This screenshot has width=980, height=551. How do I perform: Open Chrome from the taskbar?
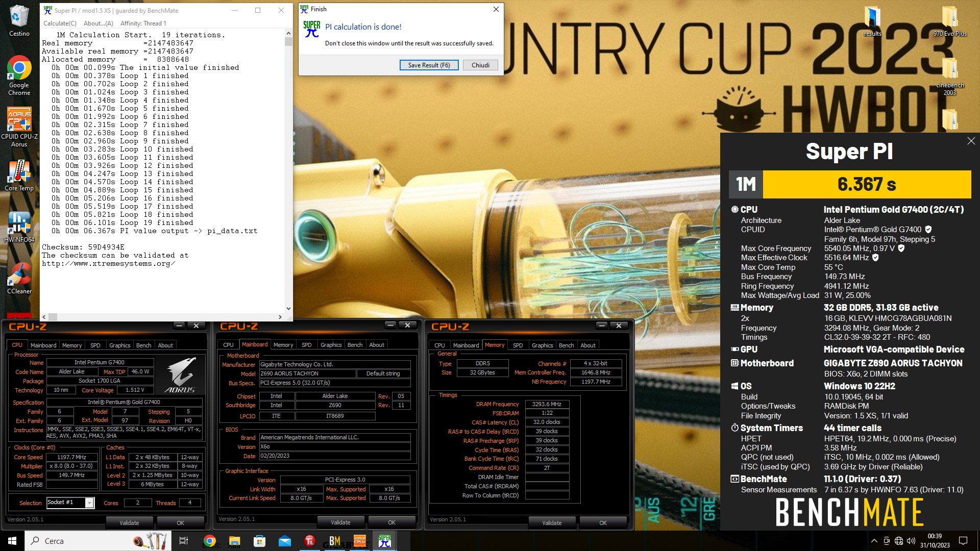point(209,541)
